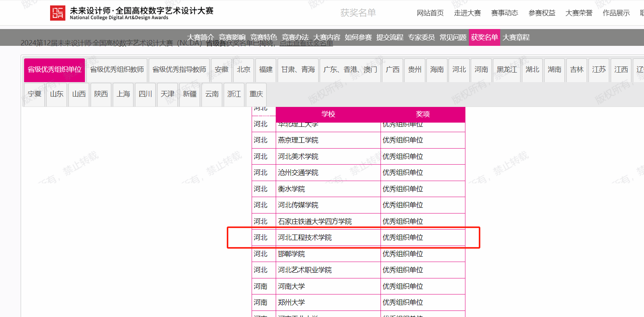Switch to the 省级优秀组织教师 tab

(117, 70)
